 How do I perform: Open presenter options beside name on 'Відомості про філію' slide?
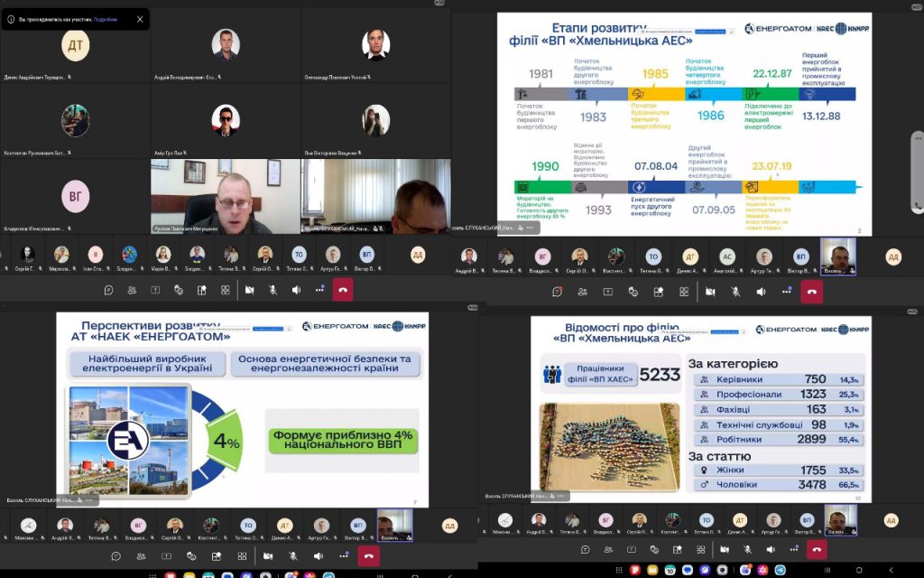559,496
